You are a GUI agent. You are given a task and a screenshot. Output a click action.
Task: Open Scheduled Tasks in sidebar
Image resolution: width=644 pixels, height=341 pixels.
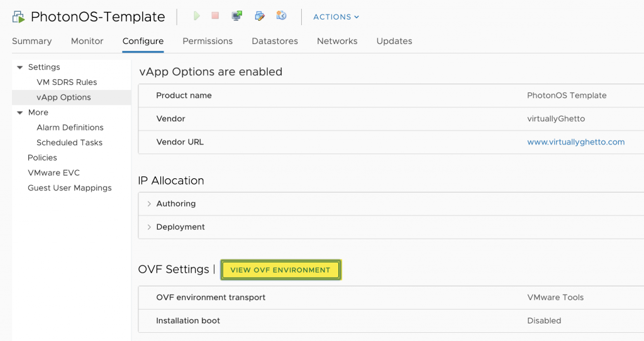pos(69,143)
